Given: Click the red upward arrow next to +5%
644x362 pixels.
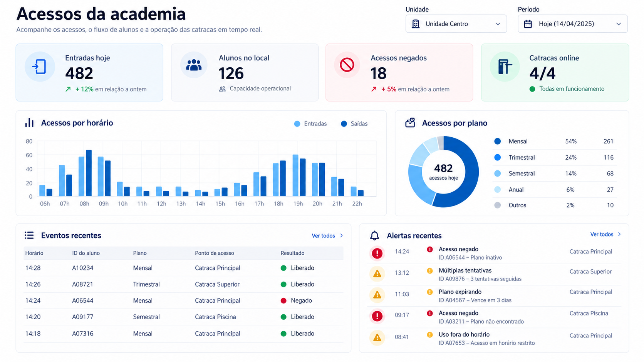Looking at the screenshot, I should click(x=374, y=89).
